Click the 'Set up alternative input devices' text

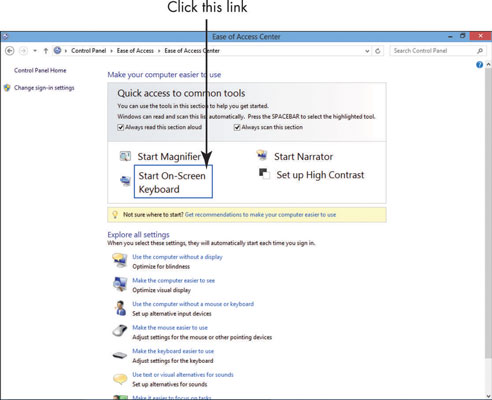pos(172,314)
